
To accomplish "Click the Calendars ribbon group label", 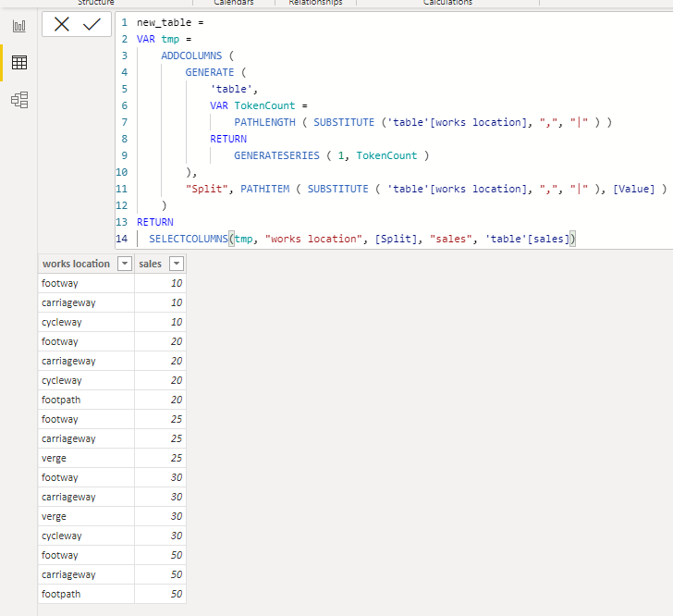I will point(234,2).
